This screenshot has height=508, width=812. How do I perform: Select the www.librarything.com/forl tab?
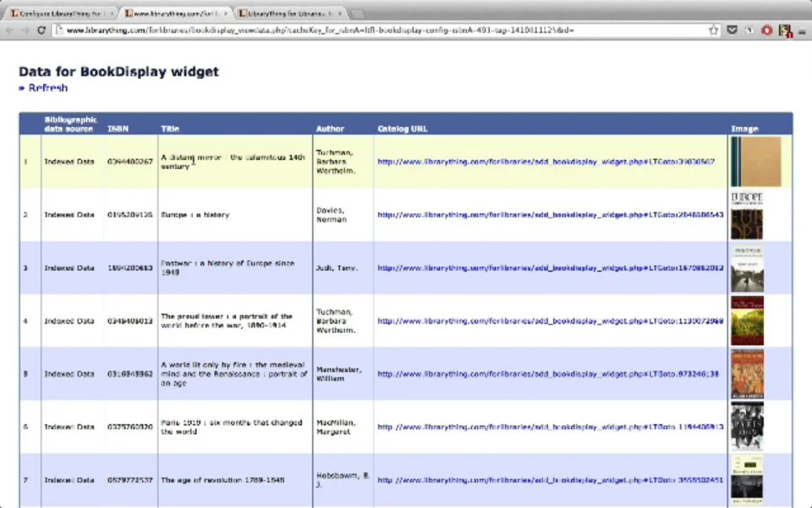coord(175,13)
